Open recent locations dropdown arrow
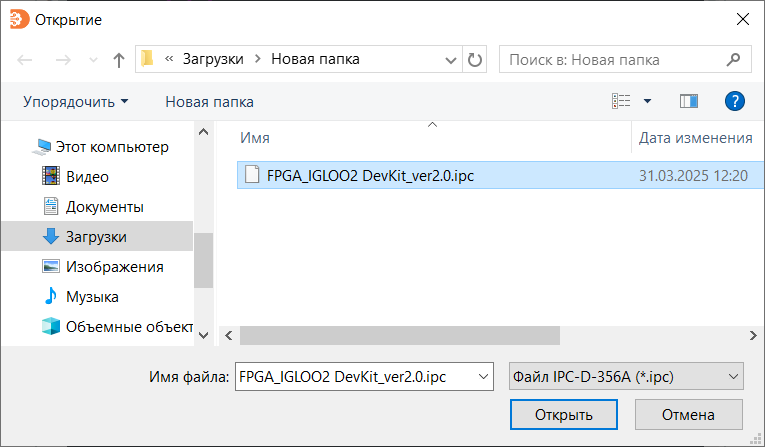Screen dimensions: 765x447 (x=93, y=61)
